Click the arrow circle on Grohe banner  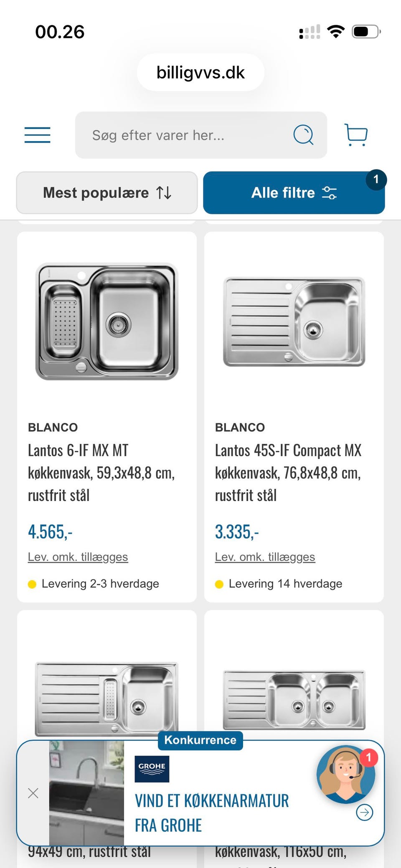365,812
